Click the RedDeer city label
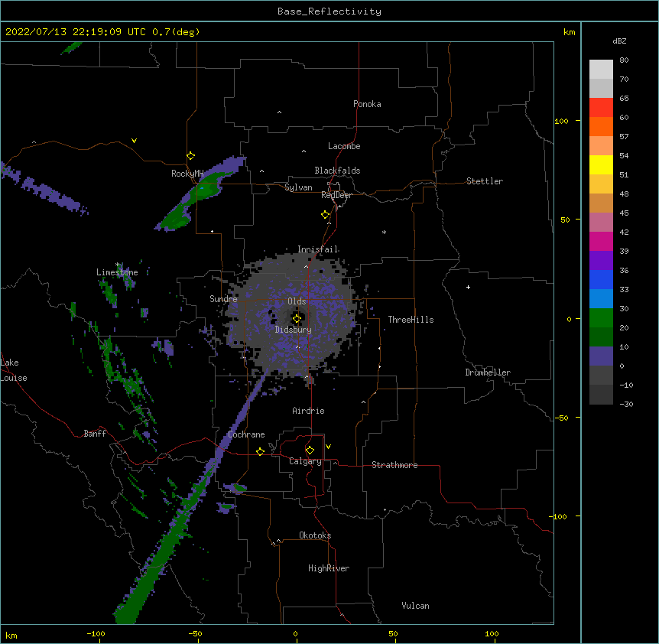Viewport: 659px width, 644px height. pos(336,195)
